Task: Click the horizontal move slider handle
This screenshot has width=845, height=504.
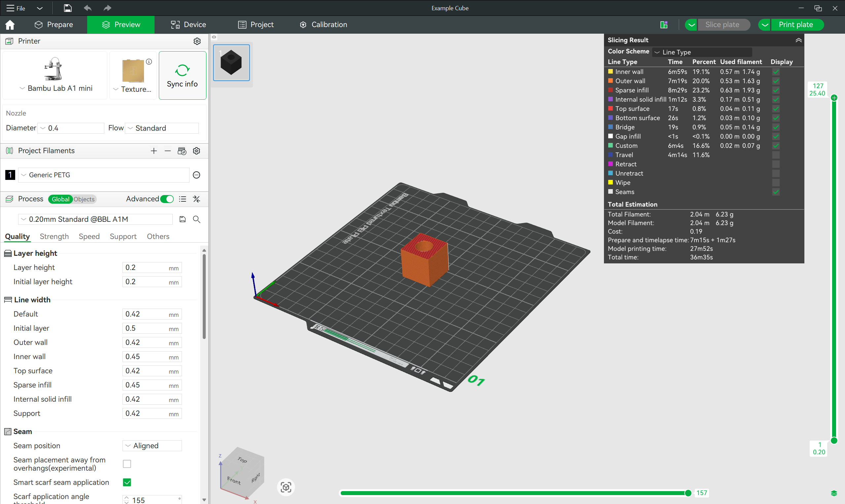Action: [x=688, y=493]
